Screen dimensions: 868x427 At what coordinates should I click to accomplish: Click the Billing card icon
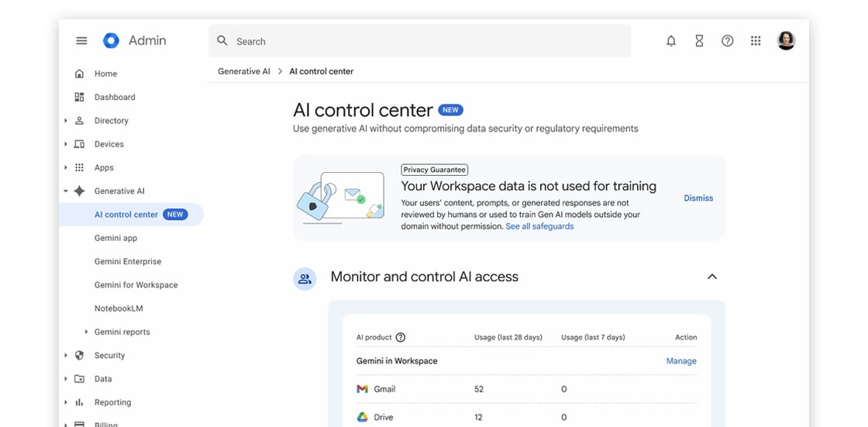[x=79, y=424]
